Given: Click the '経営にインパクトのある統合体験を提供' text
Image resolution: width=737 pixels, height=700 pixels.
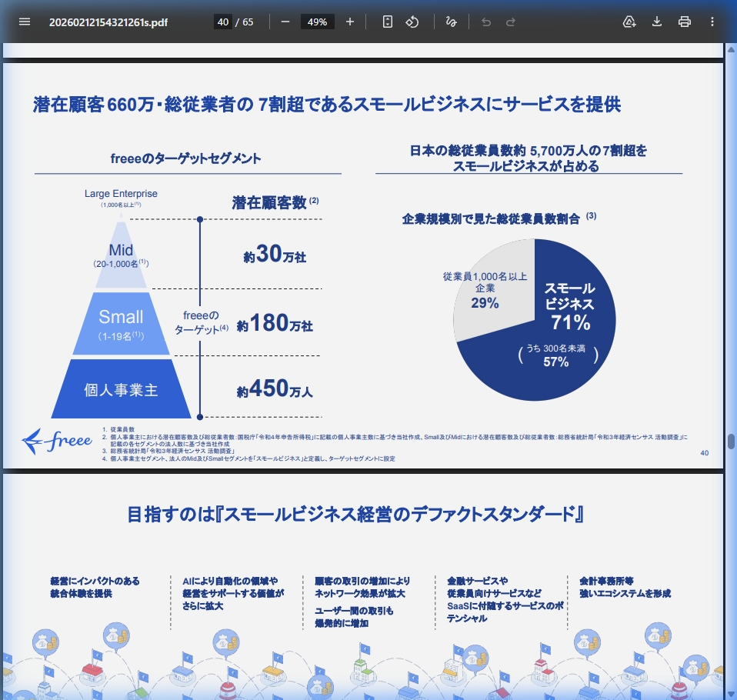Looking at the screenshot, I should pos(95,587).
